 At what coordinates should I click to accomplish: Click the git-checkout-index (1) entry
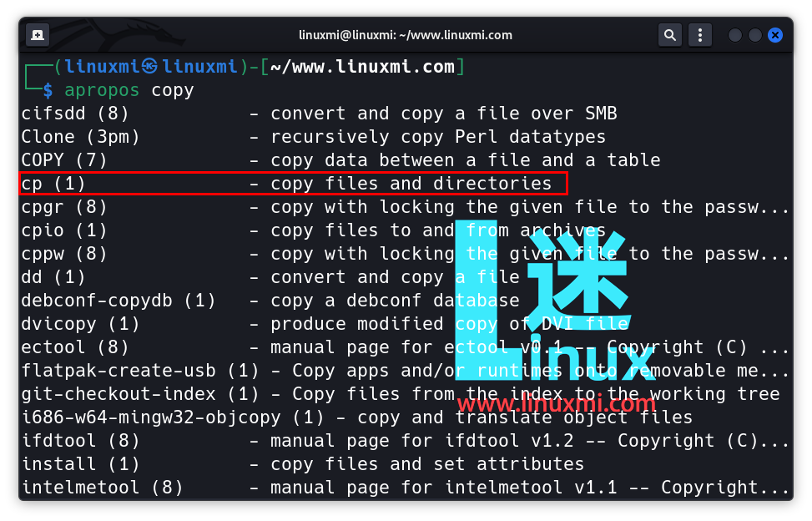pos(140,393)
